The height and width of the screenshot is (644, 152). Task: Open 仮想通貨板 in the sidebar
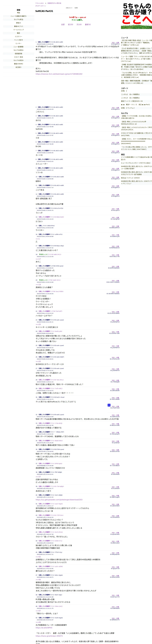point(18,53)
